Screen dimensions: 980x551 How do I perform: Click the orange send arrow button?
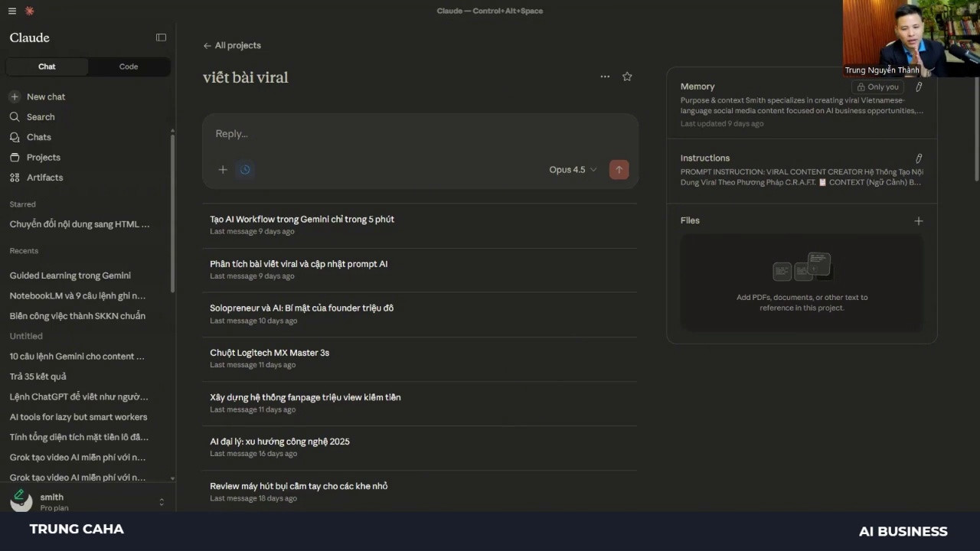pos(619,170)
